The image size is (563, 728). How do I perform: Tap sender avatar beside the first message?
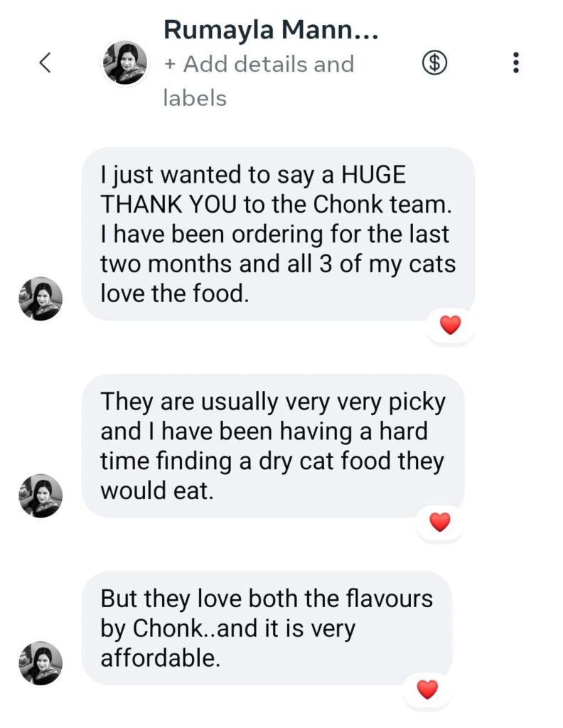41,299
